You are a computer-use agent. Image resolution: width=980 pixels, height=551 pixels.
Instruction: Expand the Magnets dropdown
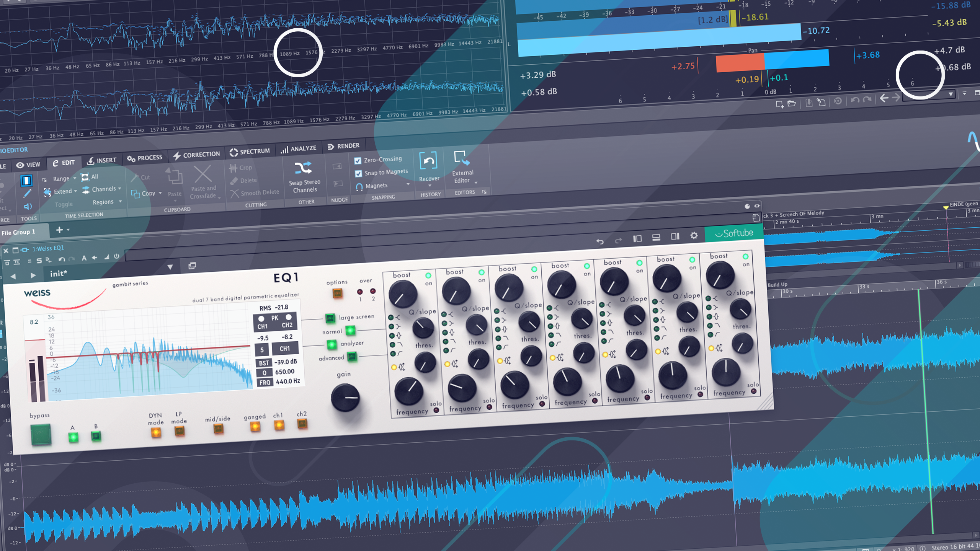point(408,184)
